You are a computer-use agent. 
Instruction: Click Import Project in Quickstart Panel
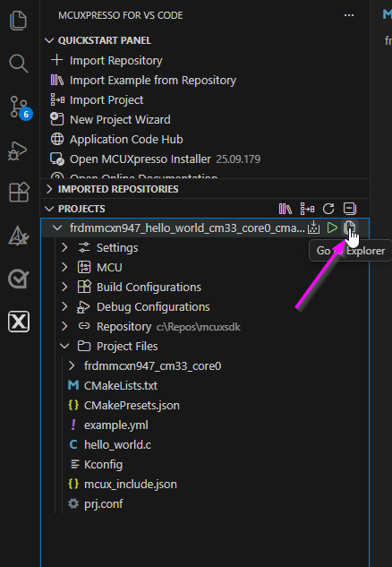coord(107,99)
